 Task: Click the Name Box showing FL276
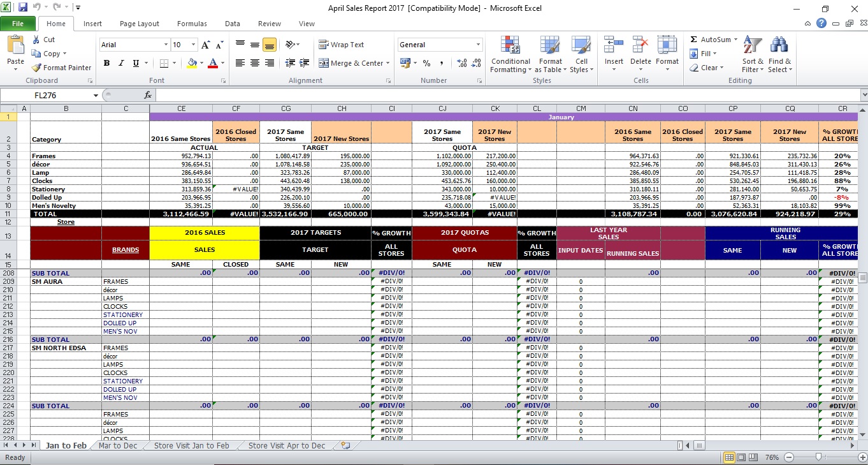click(46, 95)
